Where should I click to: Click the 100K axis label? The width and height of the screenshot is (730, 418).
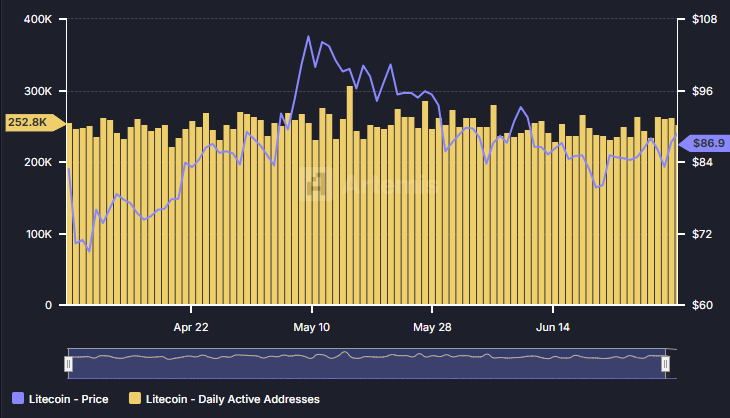[39, 234]
